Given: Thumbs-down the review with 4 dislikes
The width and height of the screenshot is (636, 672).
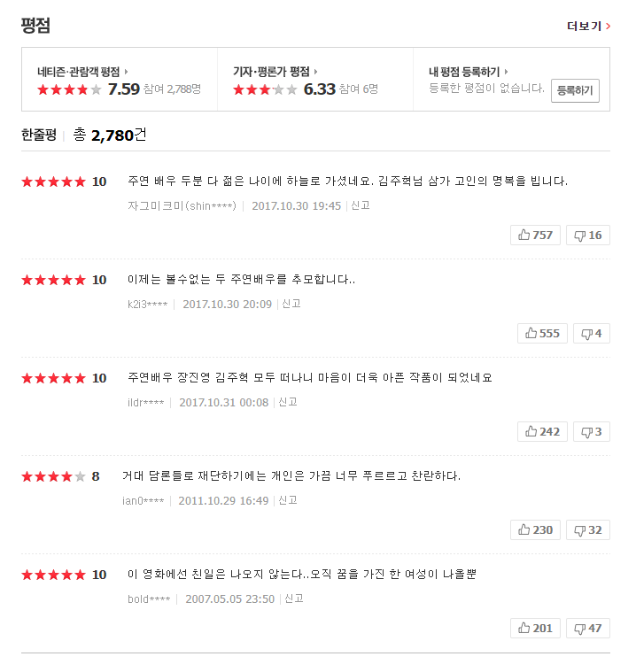Looking at the screenshot, I should (591, 333).
